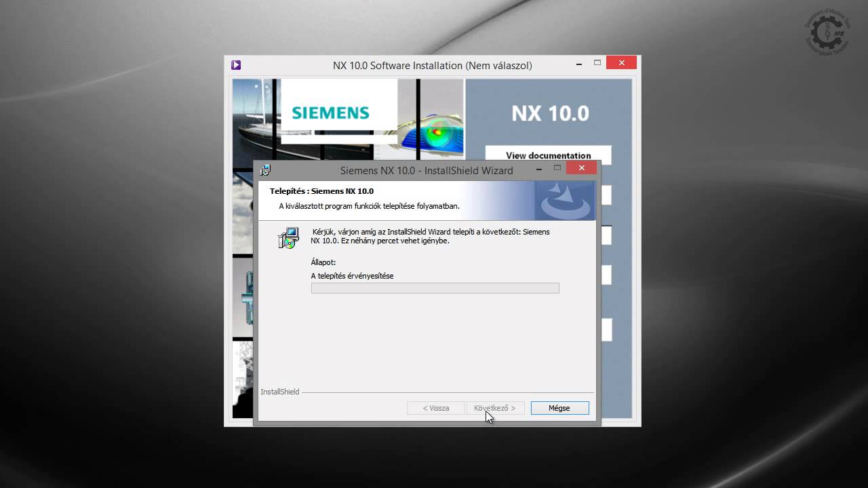Open View documentation in NX 10.0 launcher
Image resolution: width=868 pixels, height=488 pixels.
pos(548,155)
